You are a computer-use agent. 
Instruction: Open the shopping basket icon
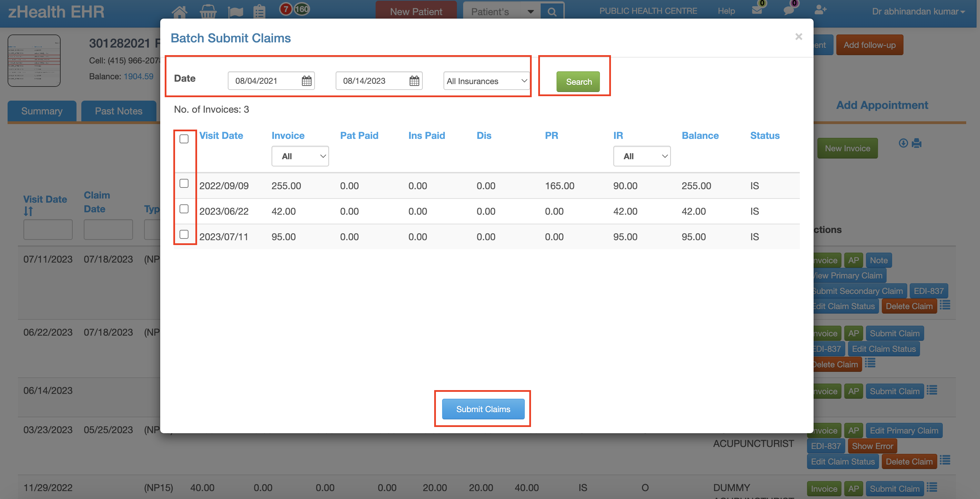[208, 12]
